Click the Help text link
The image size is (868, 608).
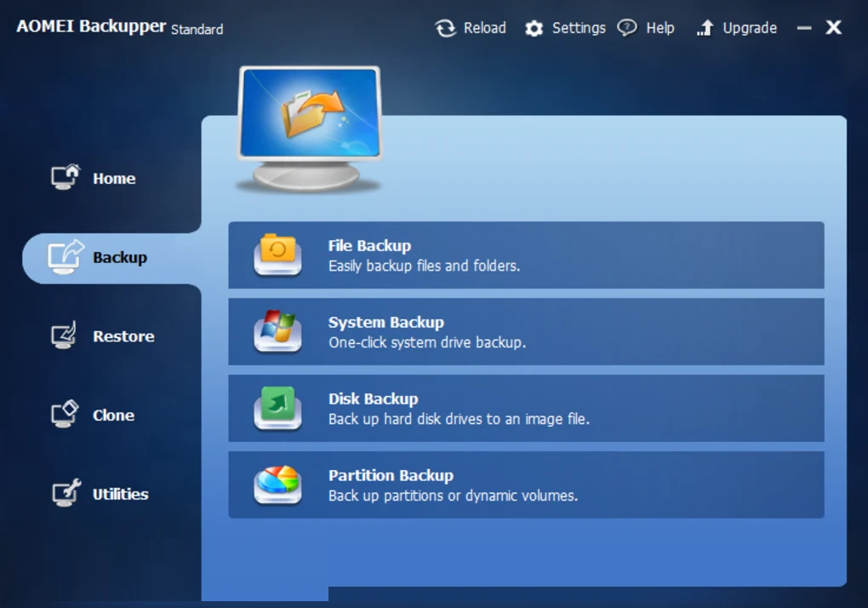[x=660, y=28]
